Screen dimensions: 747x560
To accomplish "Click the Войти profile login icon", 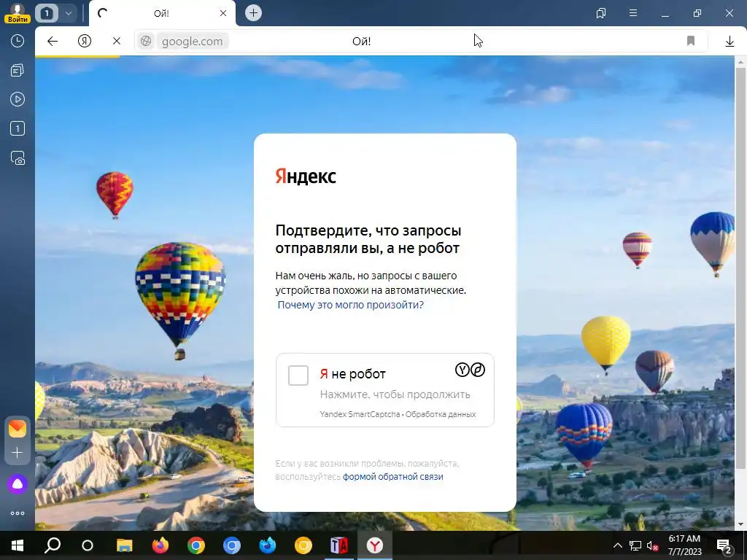I will click(x=18, y=13).
